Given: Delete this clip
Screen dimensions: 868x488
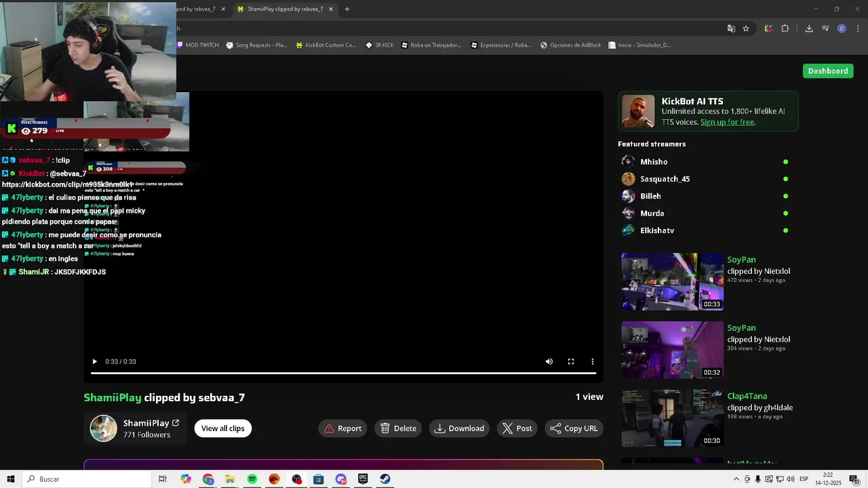Looking at the screenshot, I should coord(398,428).
